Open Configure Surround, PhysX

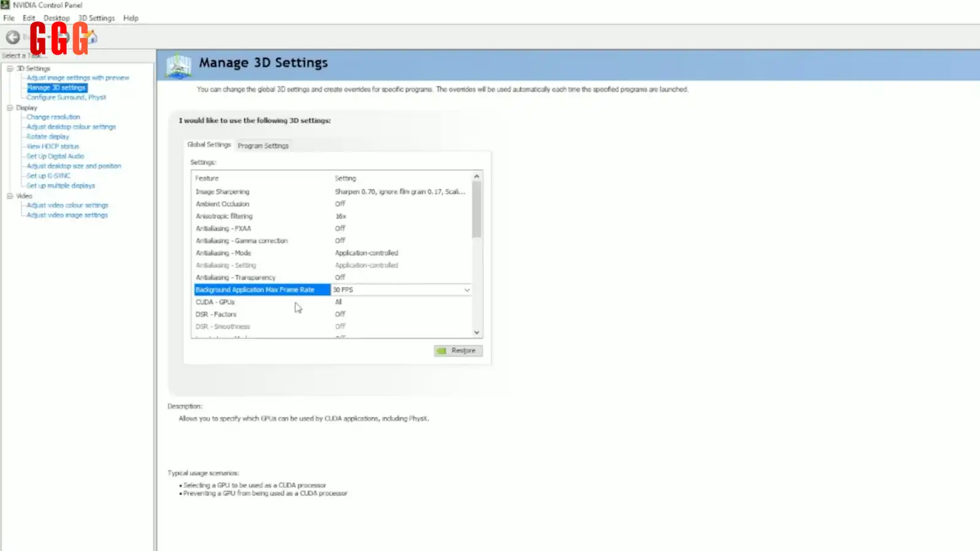click(x=66, y=97)
